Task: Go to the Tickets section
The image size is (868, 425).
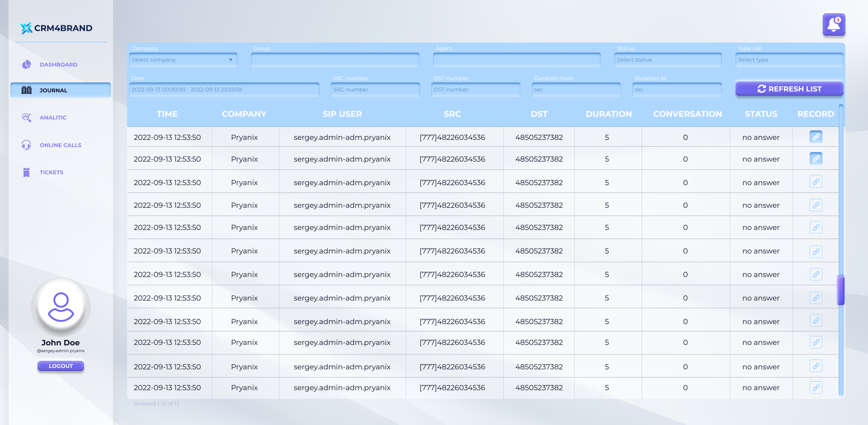Action: [51, 172]
